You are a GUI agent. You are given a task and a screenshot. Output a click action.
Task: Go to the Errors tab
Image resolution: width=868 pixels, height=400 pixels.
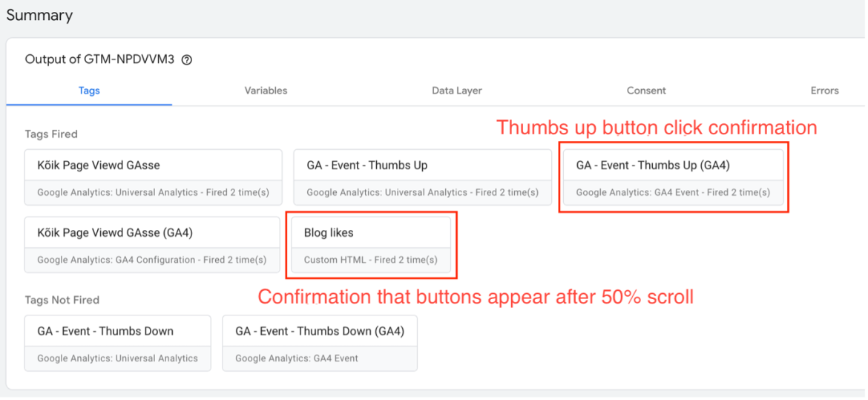(824, 91)
